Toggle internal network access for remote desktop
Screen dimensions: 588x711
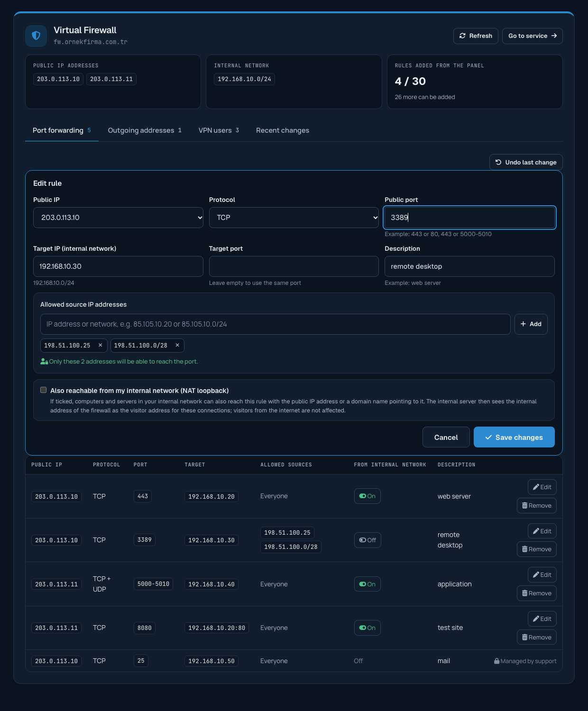(x=367, y=540)
